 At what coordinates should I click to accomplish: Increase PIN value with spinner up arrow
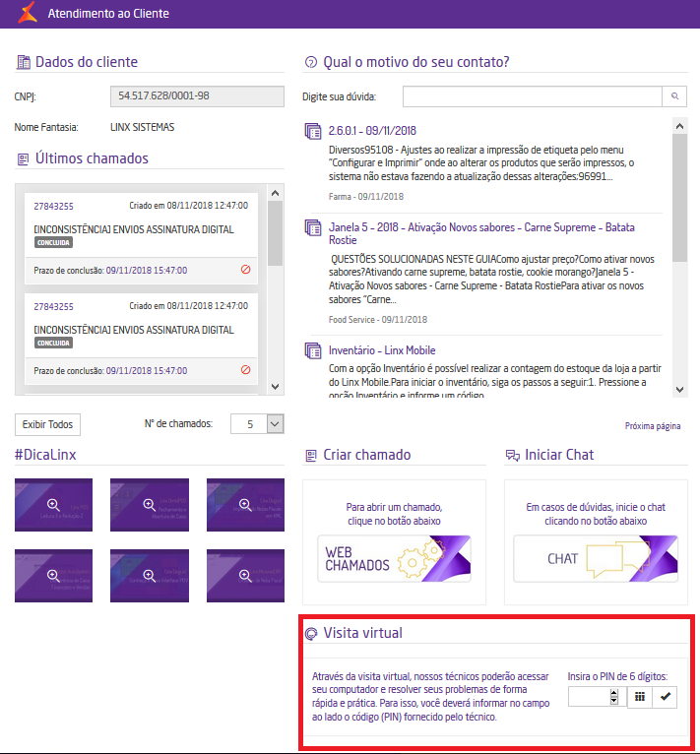click(x=614, y=692)
